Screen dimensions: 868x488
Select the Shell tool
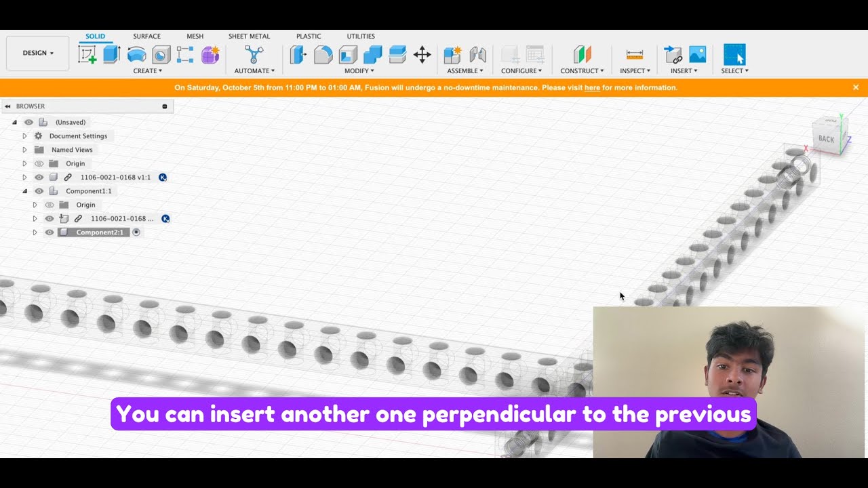(x=348, y=55)
